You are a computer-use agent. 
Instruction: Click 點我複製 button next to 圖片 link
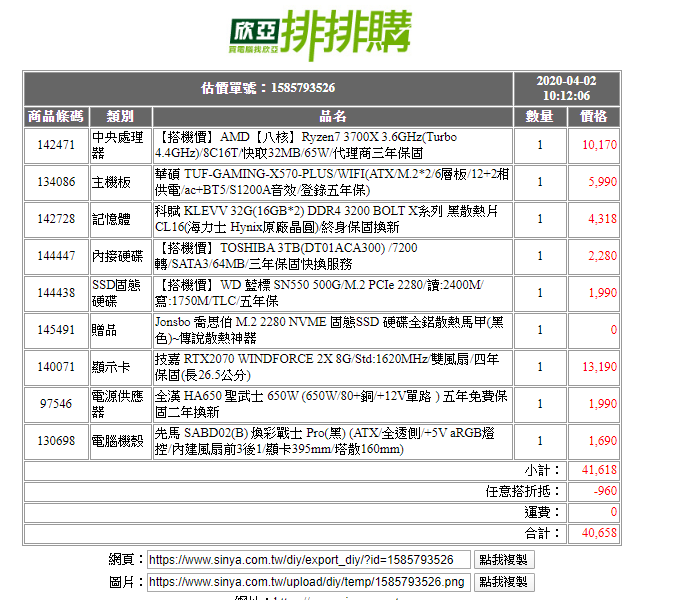click(504, 582)
